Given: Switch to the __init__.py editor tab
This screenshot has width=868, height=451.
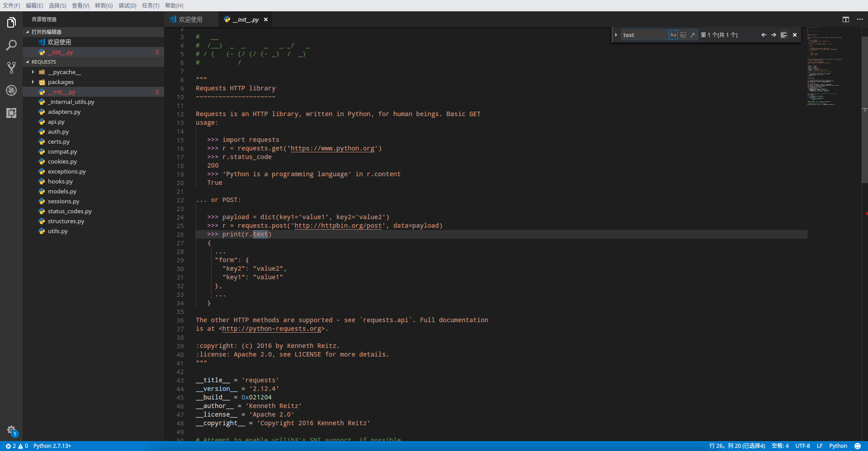Looking at the screenshot, I should 246,19.
